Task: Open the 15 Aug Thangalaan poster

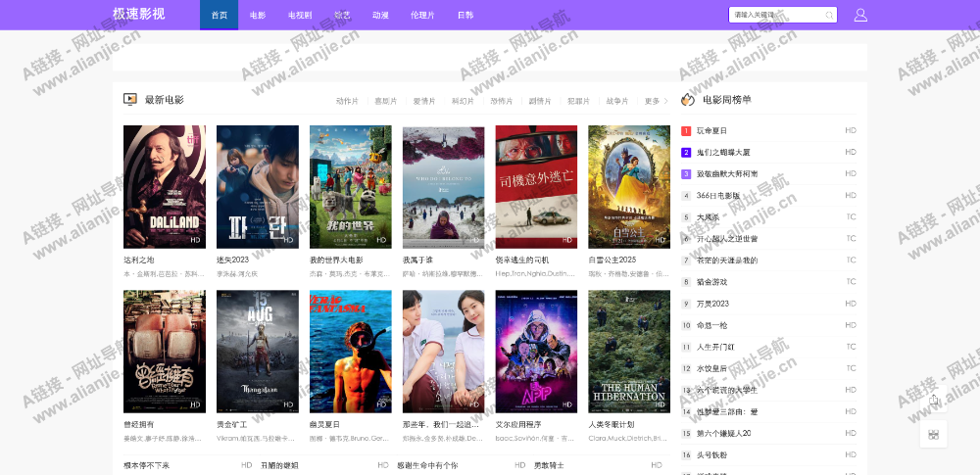Action: point(258,352)
